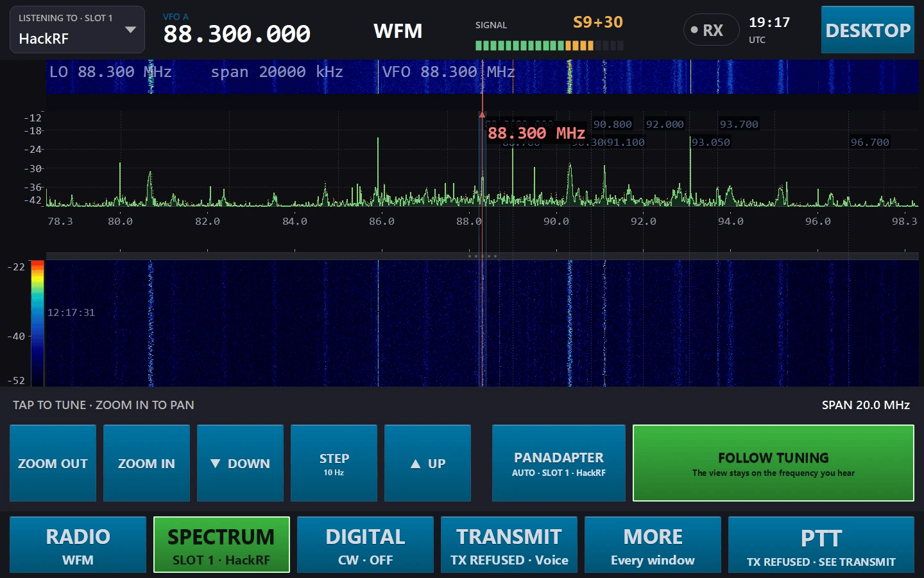
Task: Click the red 88.300 MHz VFO marker label
Action: 536,134
